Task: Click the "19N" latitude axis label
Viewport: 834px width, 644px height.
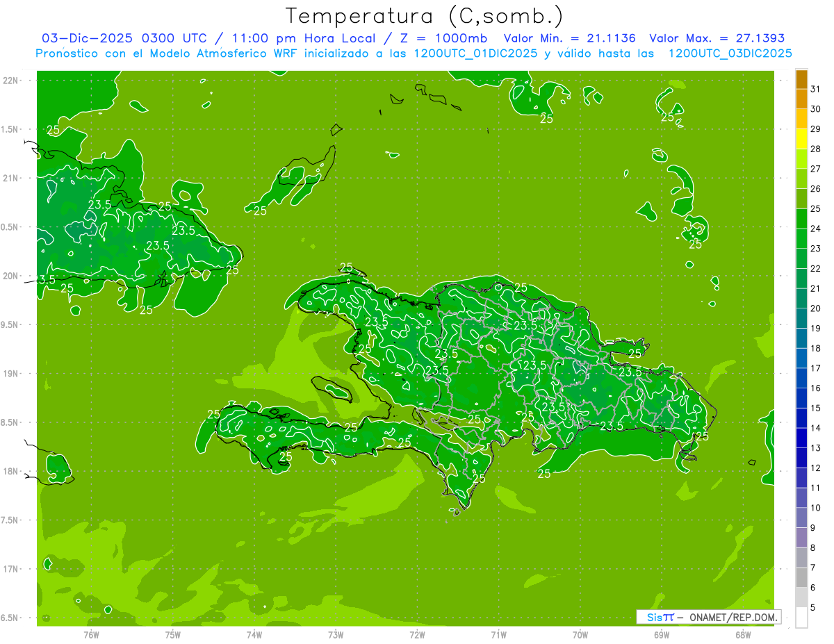Action: (x=11, y=373)
